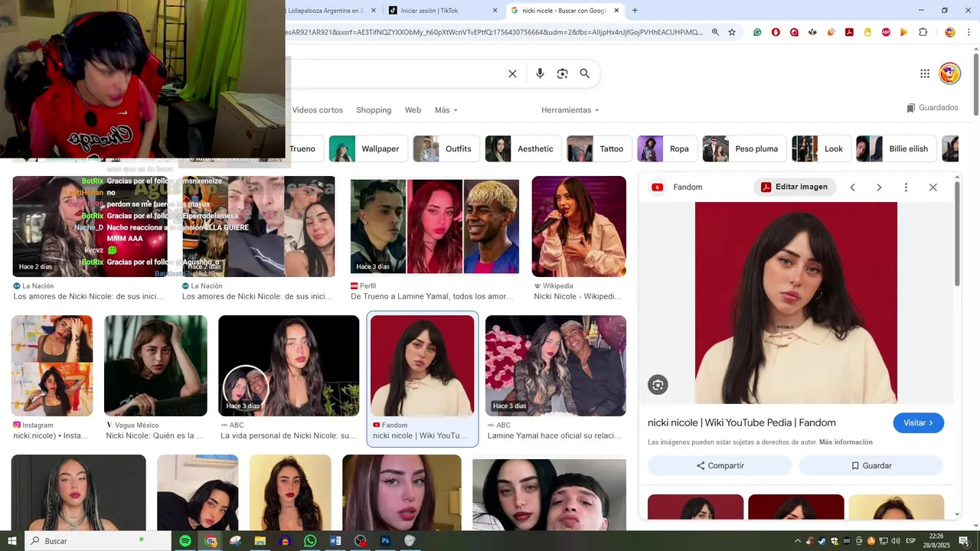Click the magnifier search submit icon

click(585, 73)
